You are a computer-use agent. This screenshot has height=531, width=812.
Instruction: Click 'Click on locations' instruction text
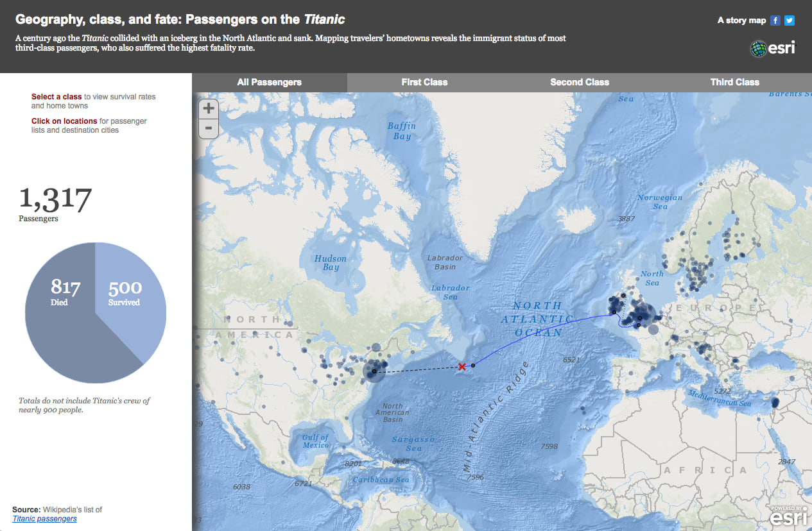click(64, 121)
